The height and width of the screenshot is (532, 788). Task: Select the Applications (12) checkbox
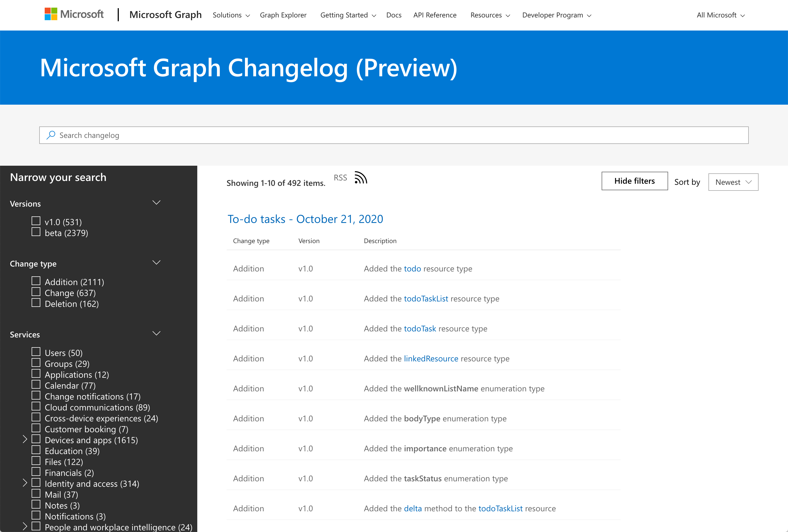click(36, 374)
